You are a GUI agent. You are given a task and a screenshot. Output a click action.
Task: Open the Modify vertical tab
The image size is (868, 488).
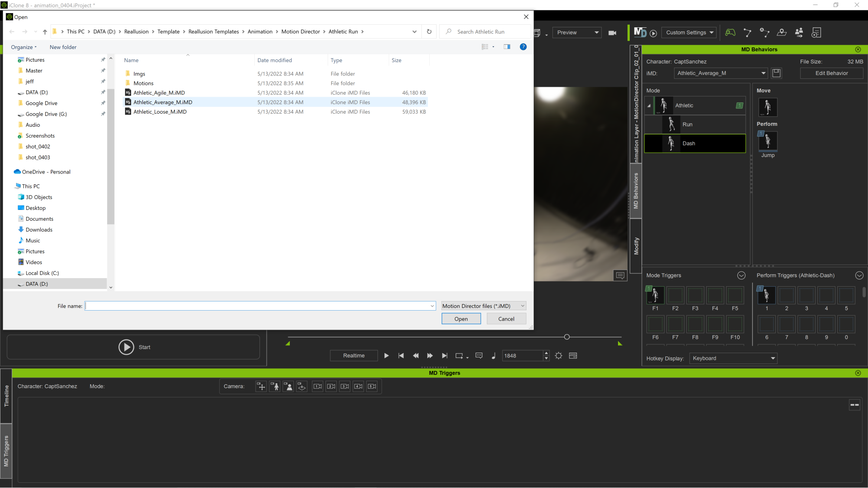point(636,246)
